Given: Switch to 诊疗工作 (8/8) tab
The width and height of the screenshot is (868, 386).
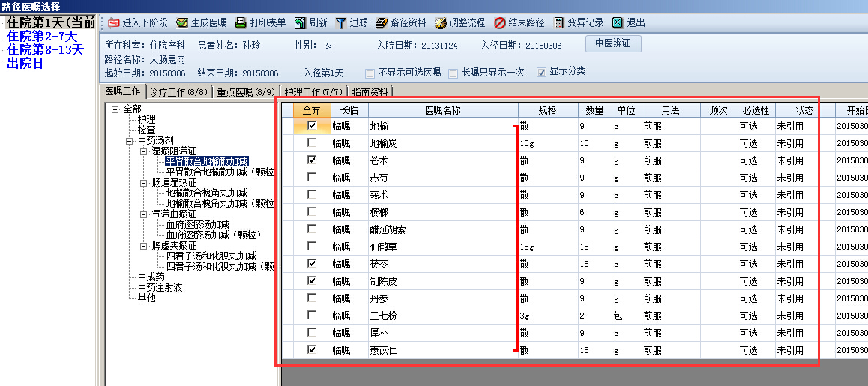Looking at the screenshot, I should tap(179, 92).
